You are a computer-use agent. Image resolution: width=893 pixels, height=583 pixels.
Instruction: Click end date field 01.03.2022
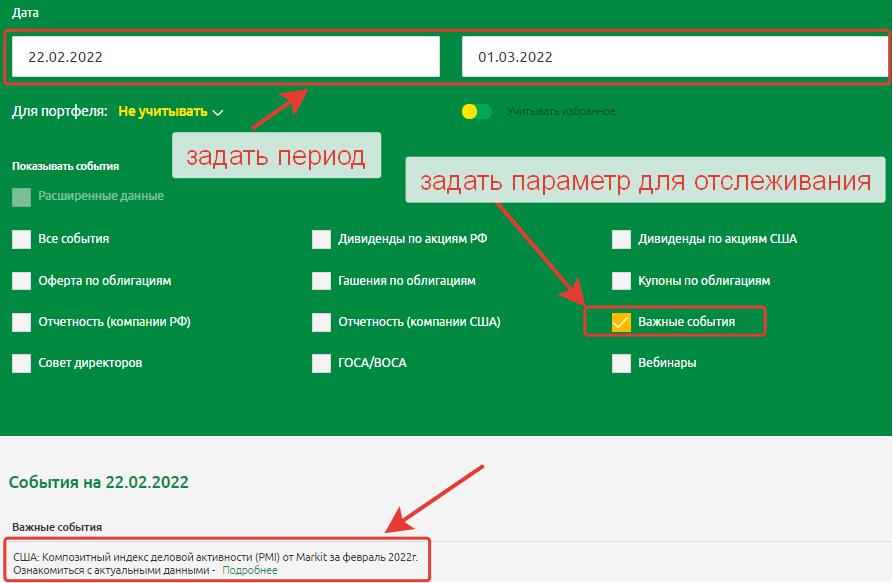point(672,57)
